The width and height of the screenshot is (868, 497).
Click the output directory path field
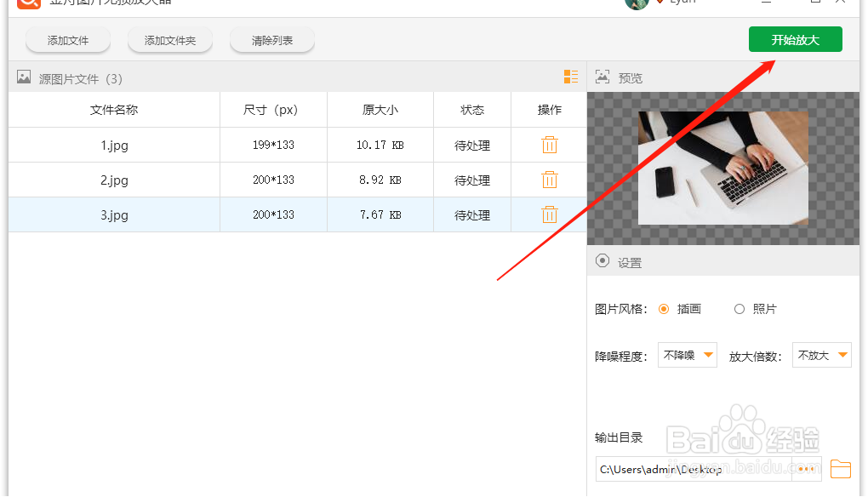click(694, 469)
